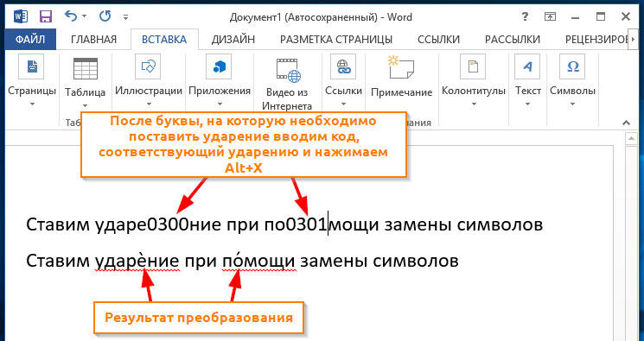Expand the Колонтитулы dropdown arrow
The image size is (644, 341).
pyautogui.click(x=474, y=104)
